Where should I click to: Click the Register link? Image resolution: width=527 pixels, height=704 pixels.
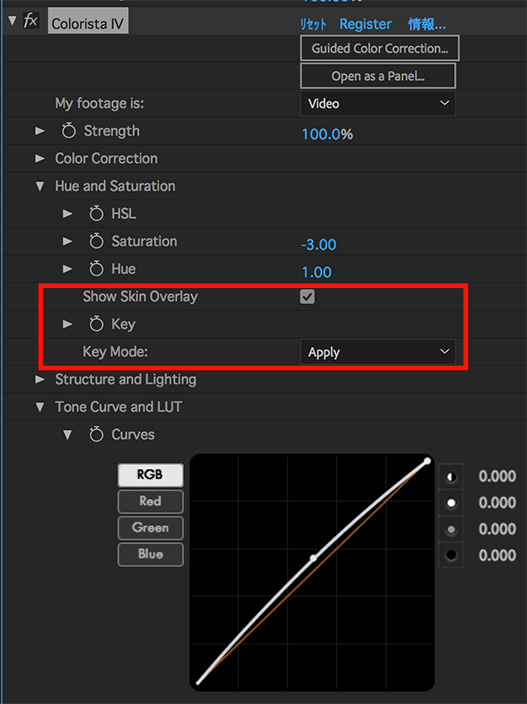(365, 24)
